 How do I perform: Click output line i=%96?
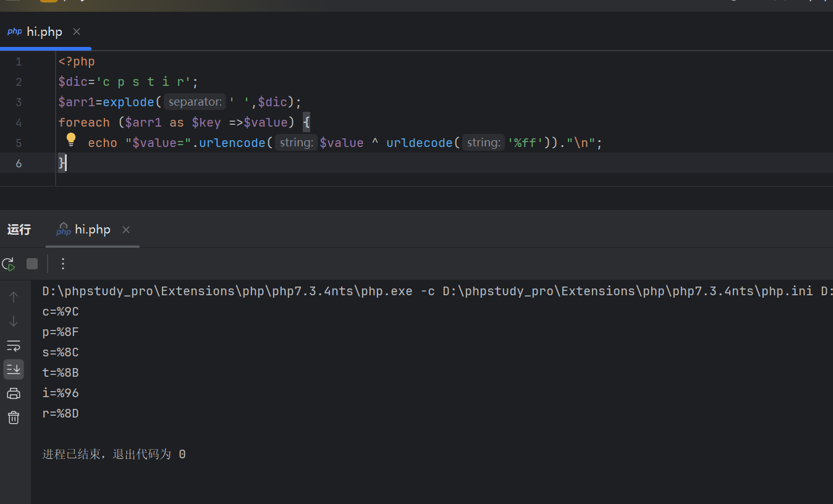point(61,393)
